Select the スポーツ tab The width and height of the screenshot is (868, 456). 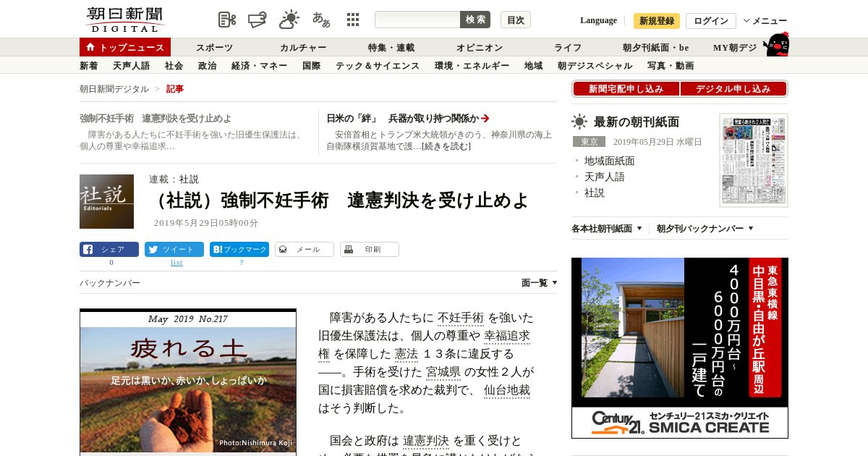215,48
